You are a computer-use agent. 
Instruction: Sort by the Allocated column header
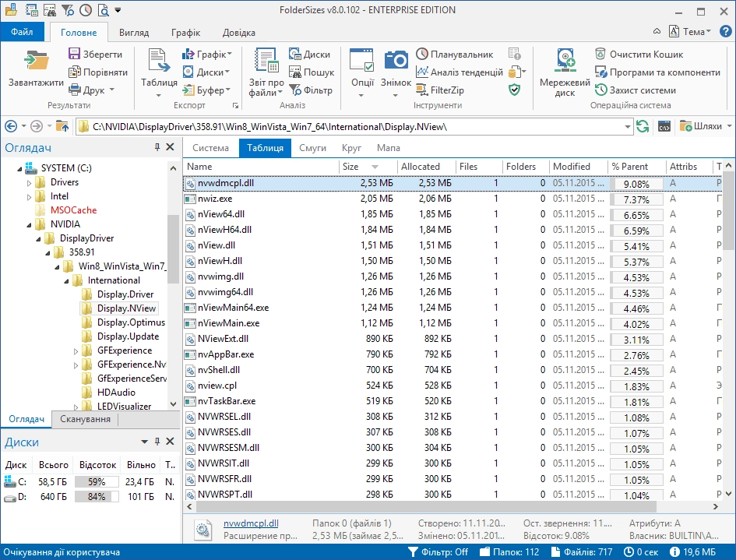pos(426,166)
